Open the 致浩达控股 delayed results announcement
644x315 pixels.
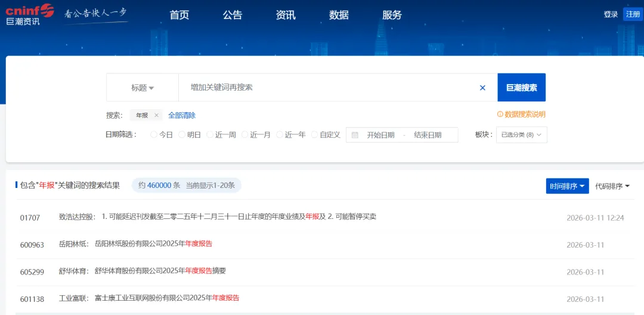(x=239, y=217)
